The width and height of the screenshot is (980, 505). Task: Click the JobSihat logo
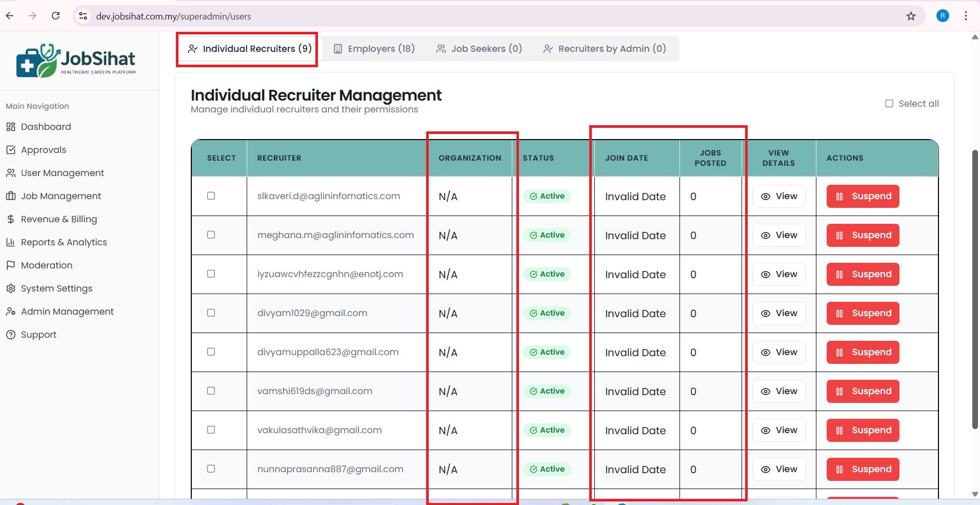pyautogui.click(x=76, y=61)
